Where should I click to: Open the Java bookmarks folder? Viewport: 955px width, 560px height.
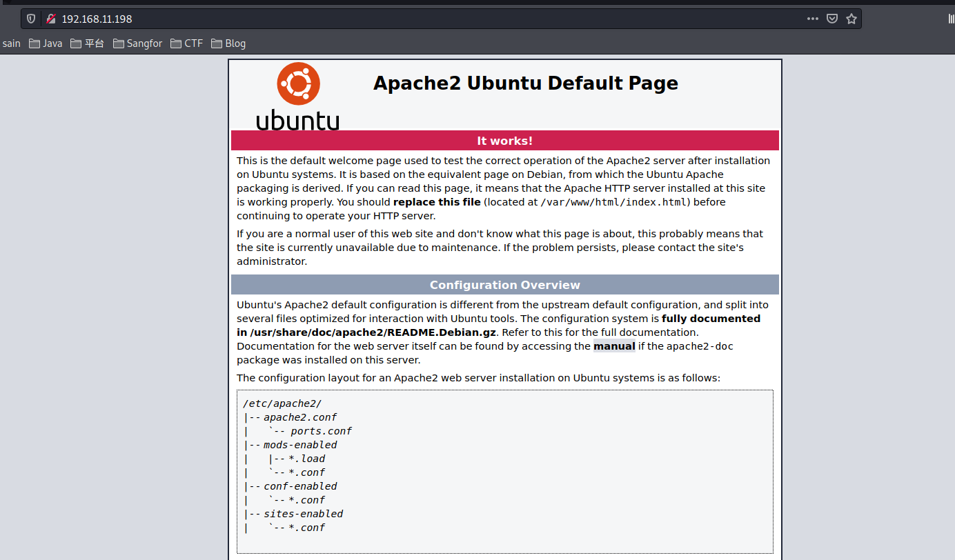point(46,43)
